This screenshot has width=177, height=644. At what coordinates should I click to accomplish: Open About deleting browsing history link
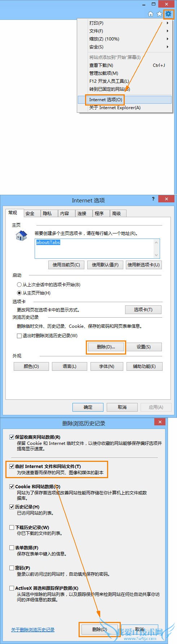(x=33, y=630)
